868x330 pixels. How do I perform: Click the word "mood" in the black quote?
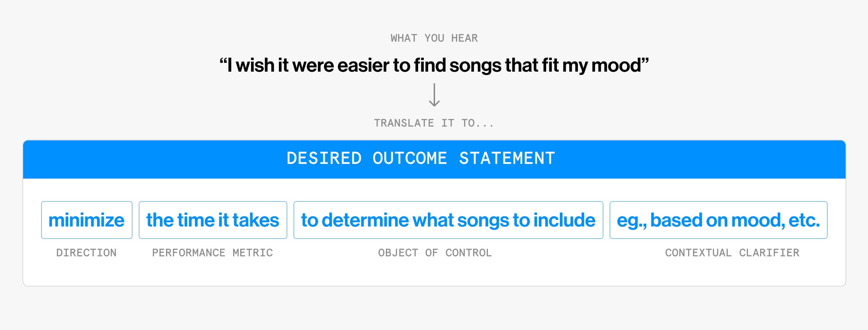point(616,65)
